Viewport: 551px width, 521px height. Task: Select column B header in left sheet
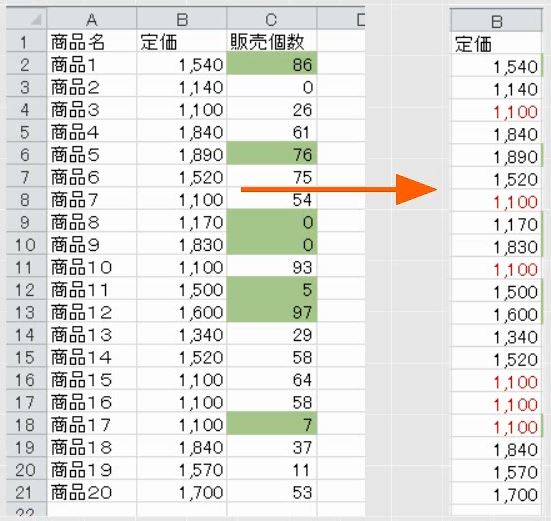pyautogui.click(x=182, y=19)
